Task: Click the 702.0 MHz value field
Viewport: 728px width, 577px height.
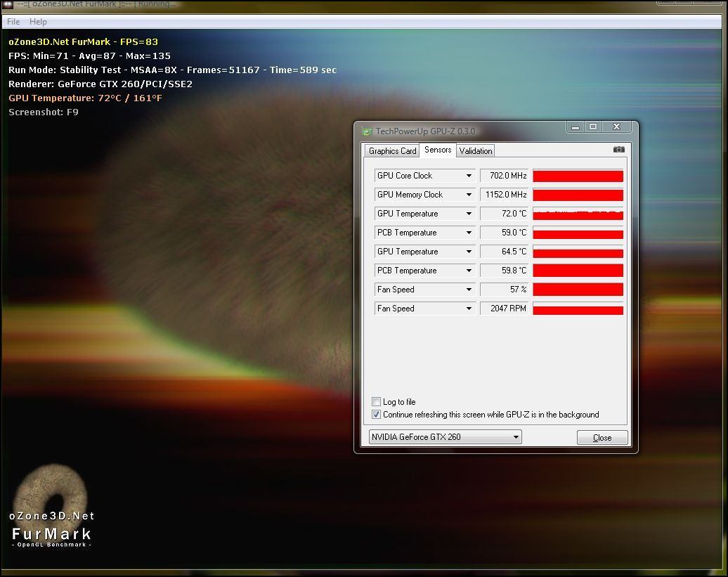Action: click(x=505, y=176)
